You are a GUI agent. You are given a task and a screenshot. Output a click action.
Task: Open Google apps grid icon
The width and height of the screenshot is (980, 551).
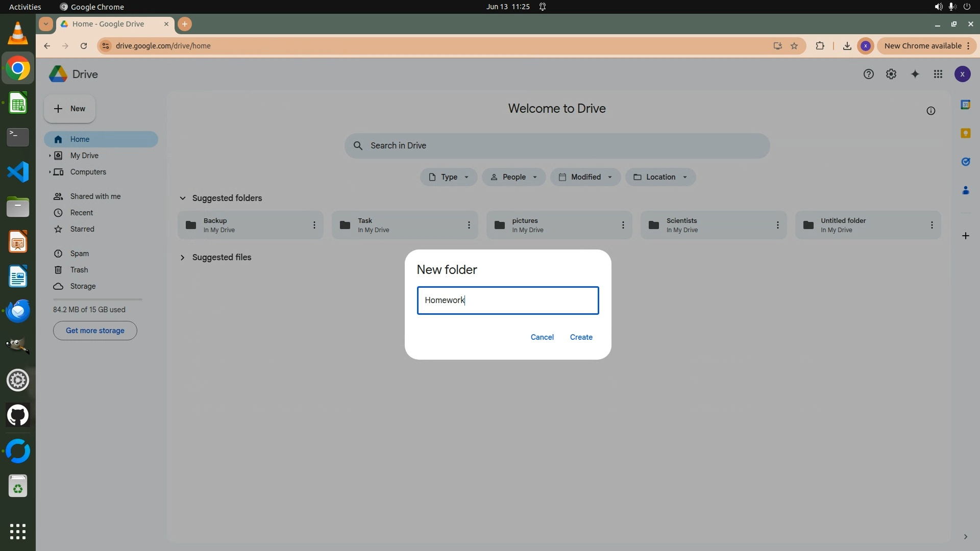938,74
